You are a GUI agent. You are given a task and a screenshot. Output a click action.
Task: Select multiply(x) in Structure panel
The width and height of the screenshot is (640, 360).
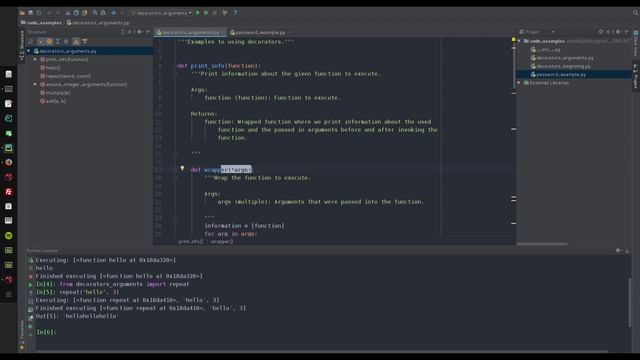tap(55, 93)
